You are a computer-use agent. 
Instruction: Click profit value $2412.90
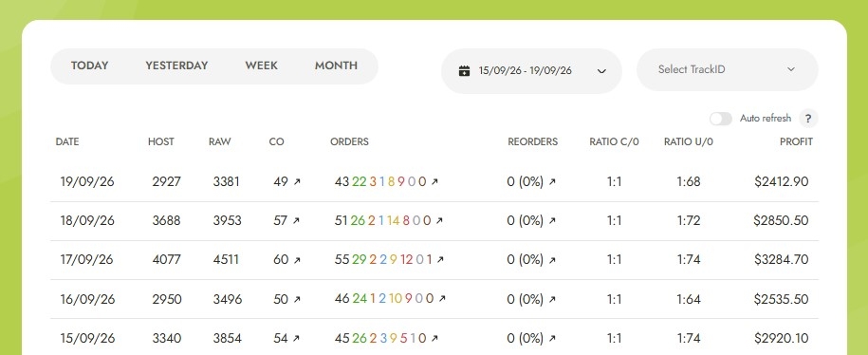(x=781, y=181)
